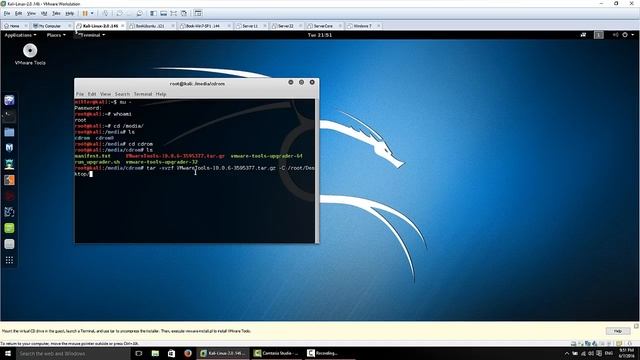640x360 pixels.
Task: Launch Armitage from the Kali dock
Action: (9, 164)
